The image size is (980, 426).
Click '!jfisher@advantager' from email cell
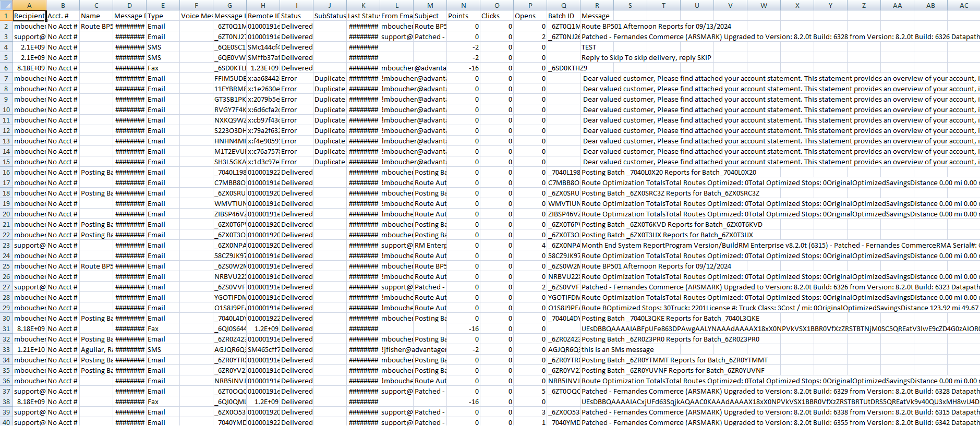point(414,349)
